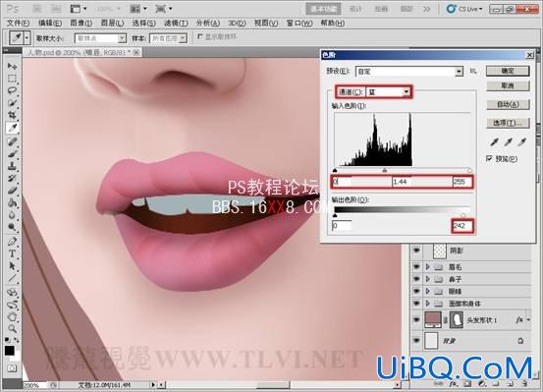The width and height of the screenshot is (543, 392).
Task: Select the Lasso tool
Action: (x=12, y=90)
